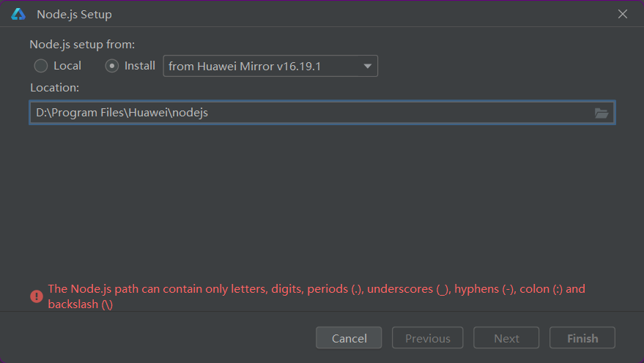Click the Node.js path error message text
The width and height of the screenshot is (644, 363).
[317, 296]
